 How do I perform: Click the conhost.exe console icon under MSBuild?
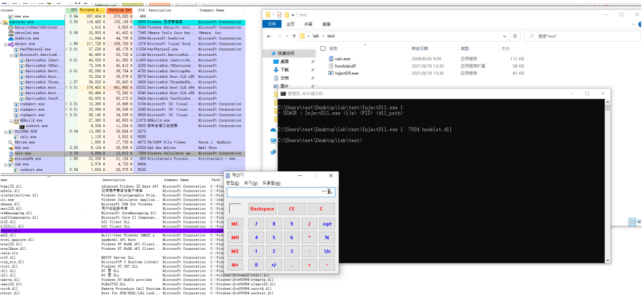click(22, 126)
